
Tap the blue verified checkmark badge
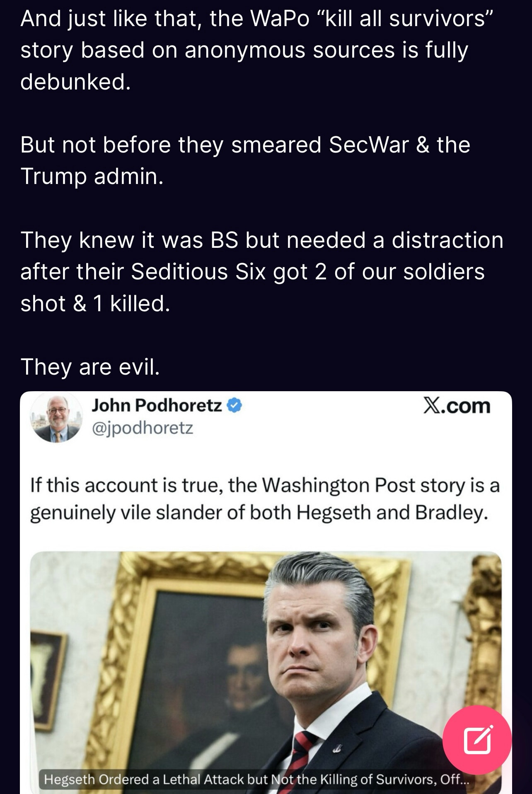235,405
